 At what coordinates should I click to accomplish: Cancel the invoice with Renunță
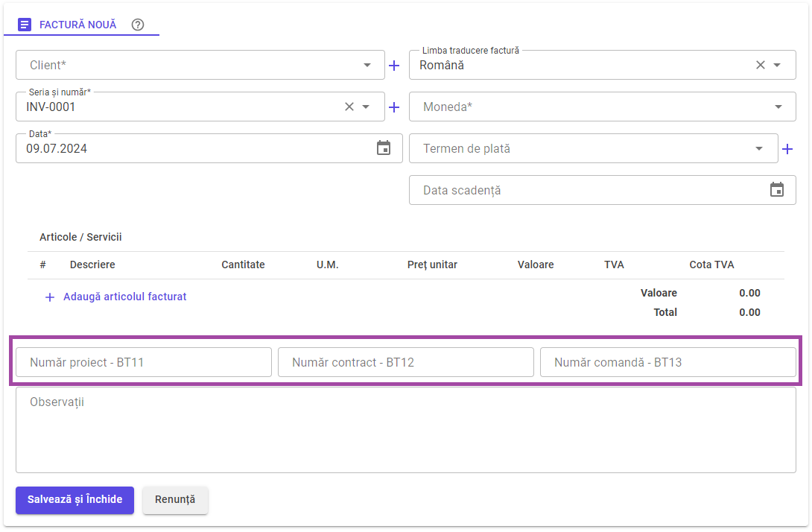(x=175, y=500)
